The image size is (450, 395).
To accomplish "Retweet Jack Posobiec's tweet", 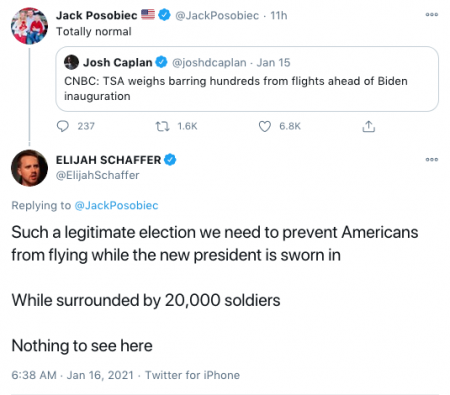I will [x=162, y=126].
